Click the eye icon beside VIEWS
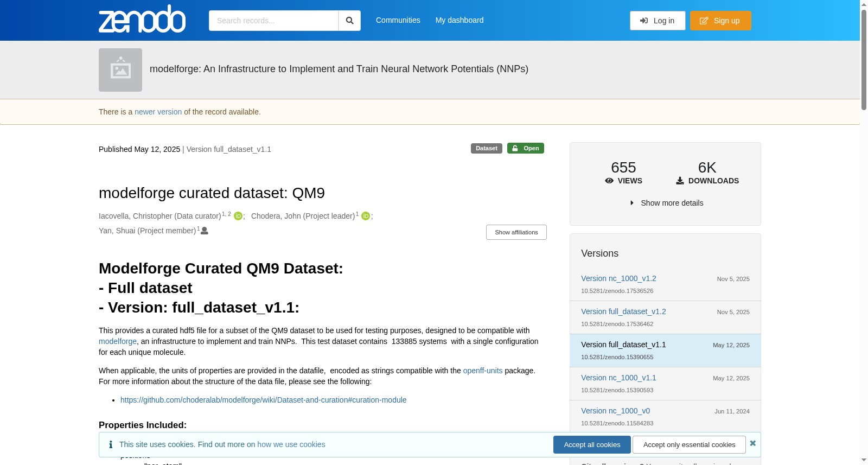Screen dimensions: 868x465 (609, 181)
